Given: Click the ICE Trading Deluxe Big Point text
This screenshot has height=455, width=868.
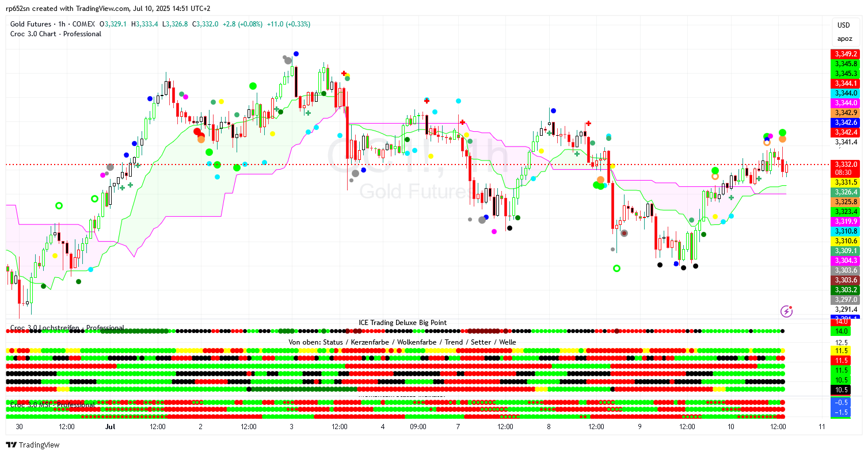Looking at the screenshot, I should (402, 323).
